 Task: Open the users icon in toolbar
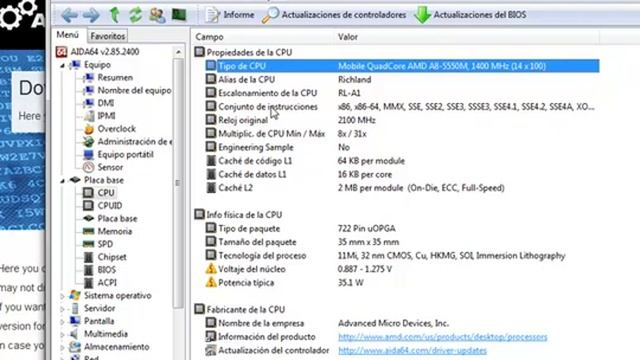pyautogui.click(x=157, y=15)
